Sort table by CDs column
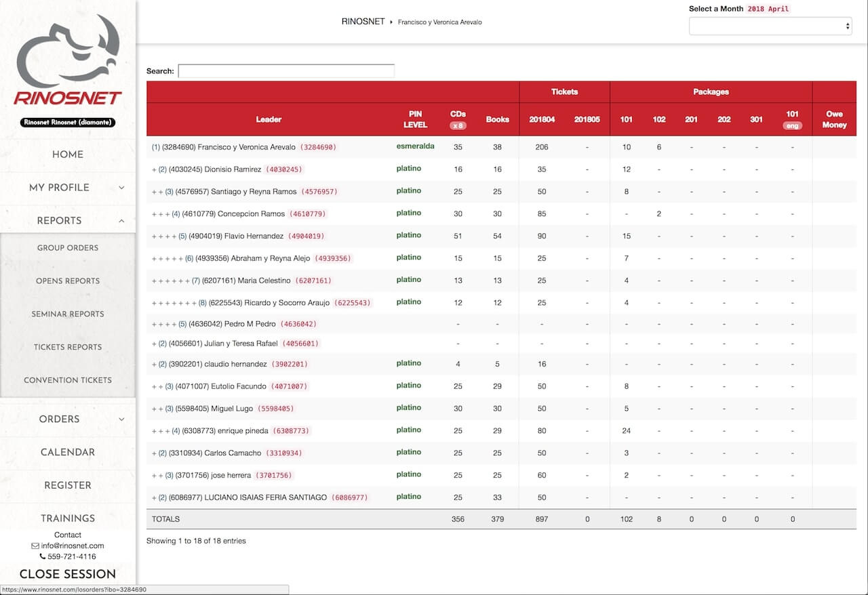868x595 pixels. (x=458, y=119)
